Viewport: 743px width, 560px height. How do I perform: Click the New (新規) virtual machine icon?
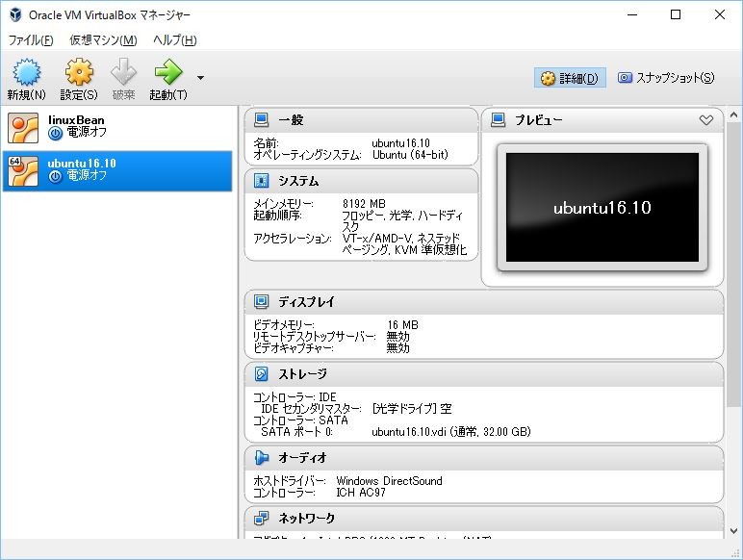[26, 73]
